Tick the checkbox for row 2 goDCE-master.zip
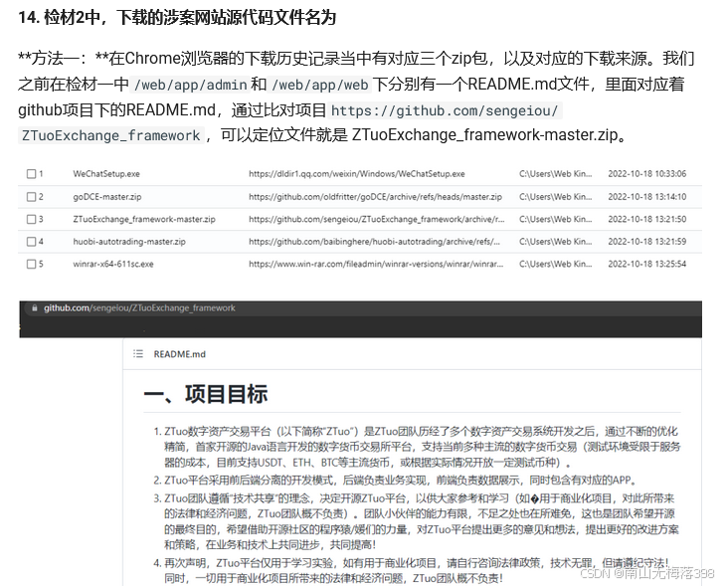728x586 pixels. click(31, 196)
